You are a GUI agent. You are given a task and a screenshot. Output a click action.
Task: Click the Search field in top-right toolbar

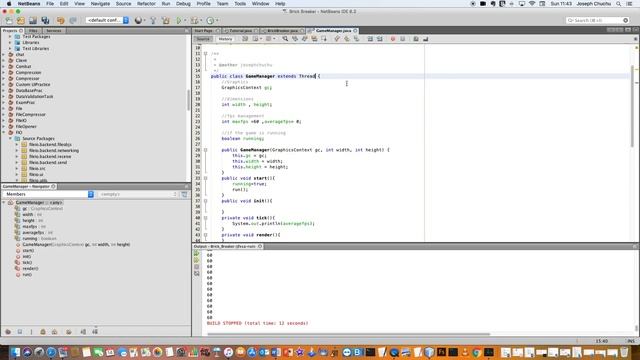[598, 20]
